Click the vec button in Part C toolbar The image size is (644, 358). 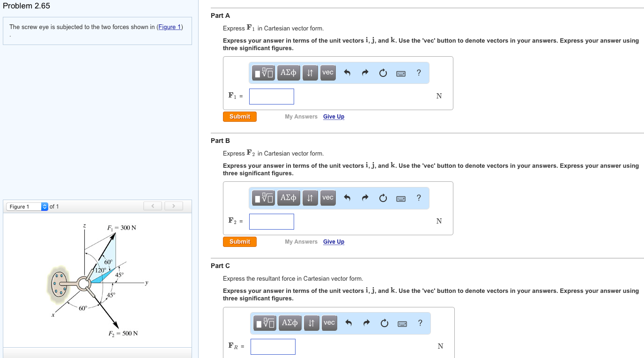pyautogui.click(x=329, y=323)
